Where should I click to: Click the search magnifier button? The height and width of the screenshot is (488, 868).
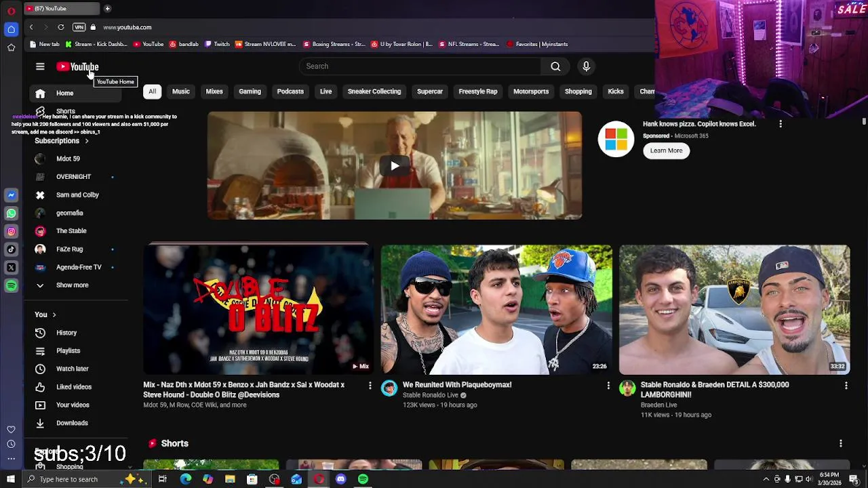pyautogui.click(x=555, y=66)
